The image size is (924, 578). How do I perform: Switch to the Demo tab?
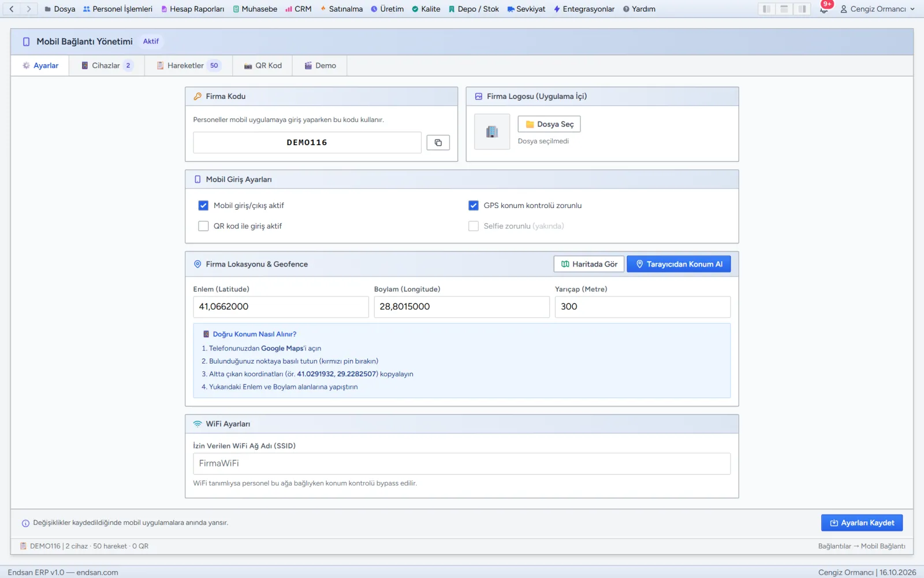320,65
